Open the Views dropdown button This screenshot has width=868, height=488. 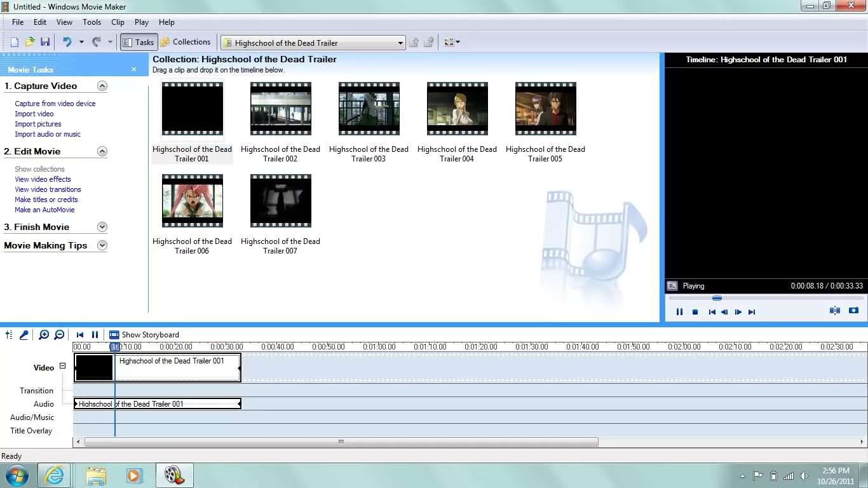452,42
